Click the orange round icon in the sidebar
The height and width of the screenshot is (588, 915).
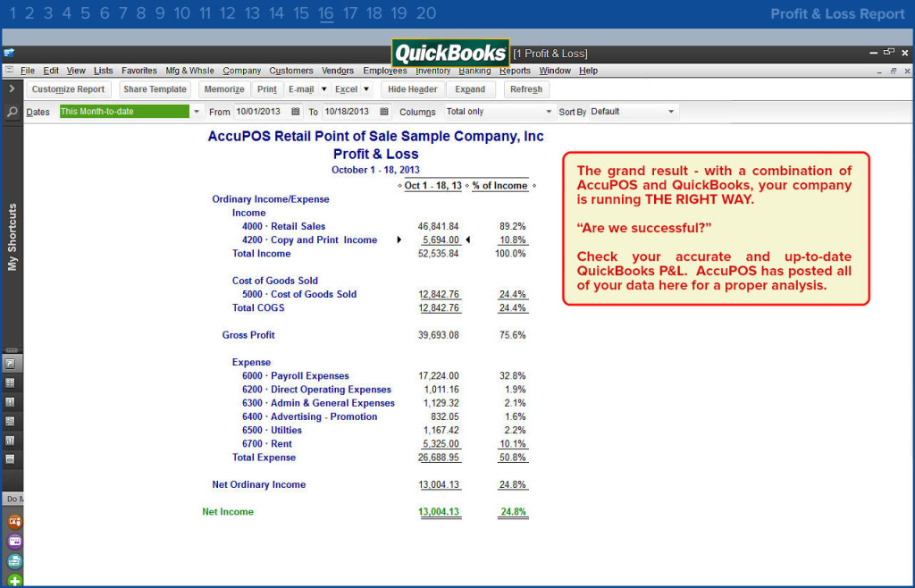coord(14,522)
